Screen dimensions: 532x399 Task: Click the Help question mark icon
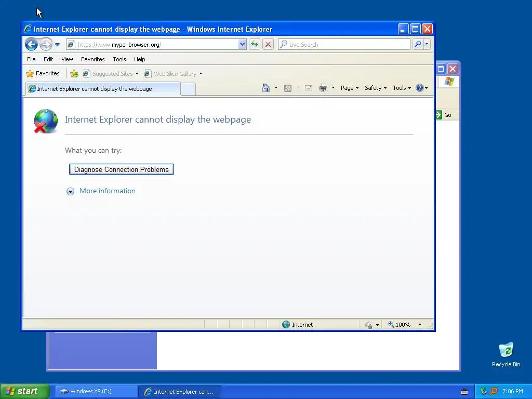(420, 88)
